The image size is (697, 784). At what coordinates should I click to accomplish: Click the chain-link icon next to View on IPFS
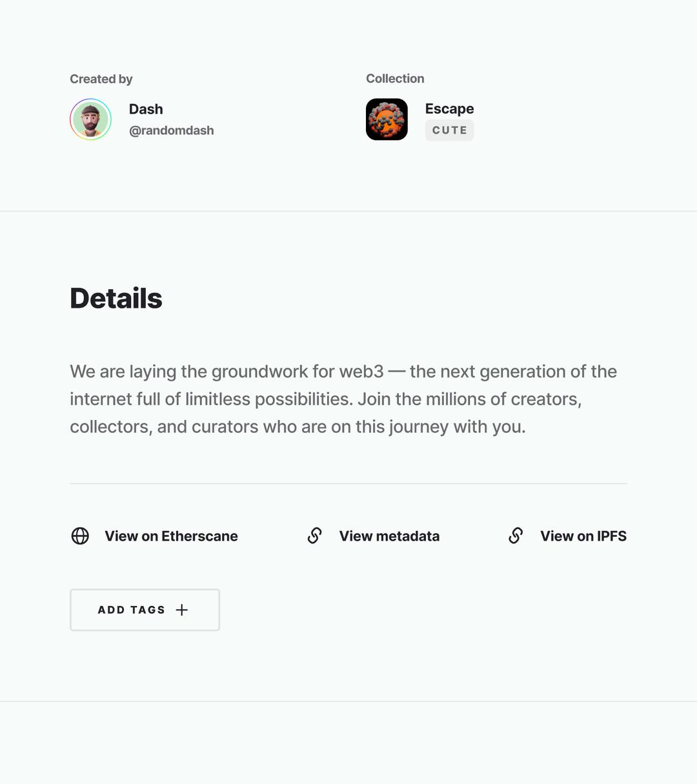[x=516, y=536]
